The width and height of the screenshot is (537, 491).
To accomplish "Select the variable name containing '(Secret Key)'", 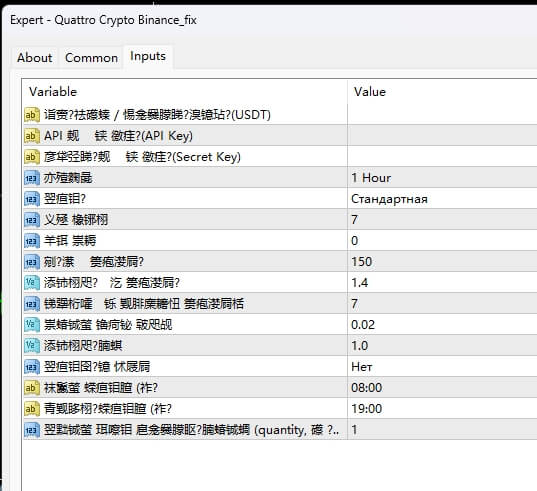I will [x=142, y=157].
